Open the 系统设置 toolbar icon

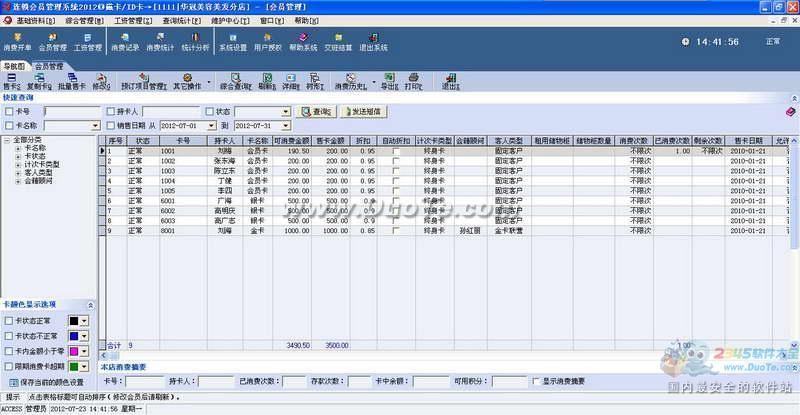[233, 42]
